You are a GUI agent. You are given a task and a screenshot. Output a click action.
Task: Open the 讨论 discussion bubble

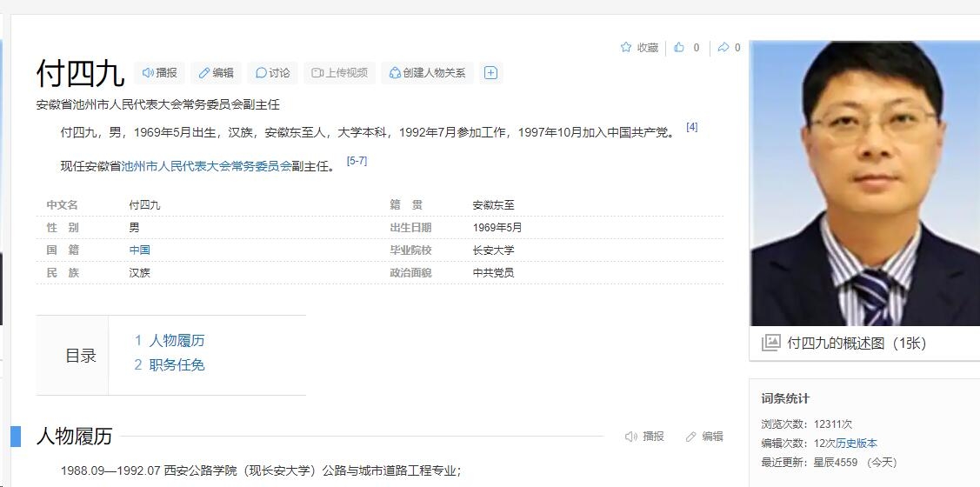click(x=272, y=73)
